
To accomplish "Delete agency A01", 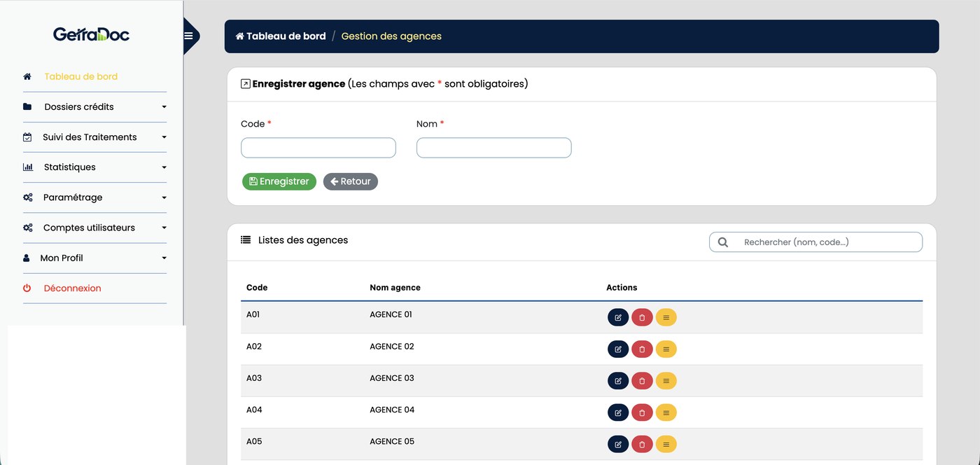I will tap(642, 318).
